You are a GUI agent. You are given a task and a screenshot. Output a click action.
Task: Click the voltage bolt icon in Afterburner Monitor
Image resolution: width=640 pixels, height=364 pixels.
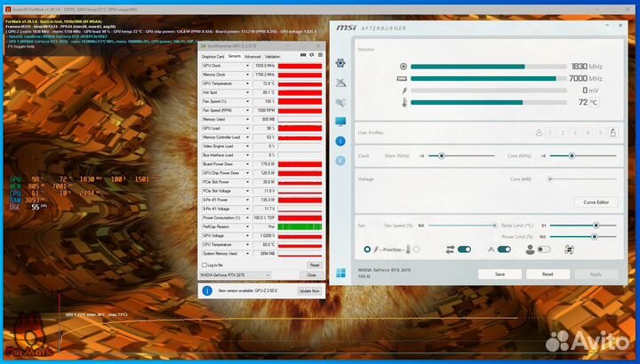(x=404, y=91)
